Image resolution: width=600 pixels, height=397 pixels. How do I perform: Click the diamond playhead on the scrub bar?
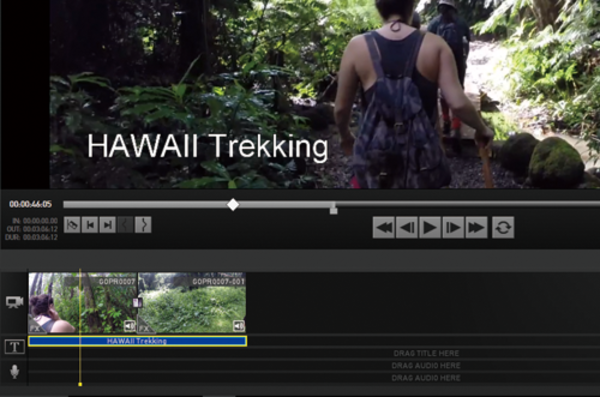[x=233, y=204]
